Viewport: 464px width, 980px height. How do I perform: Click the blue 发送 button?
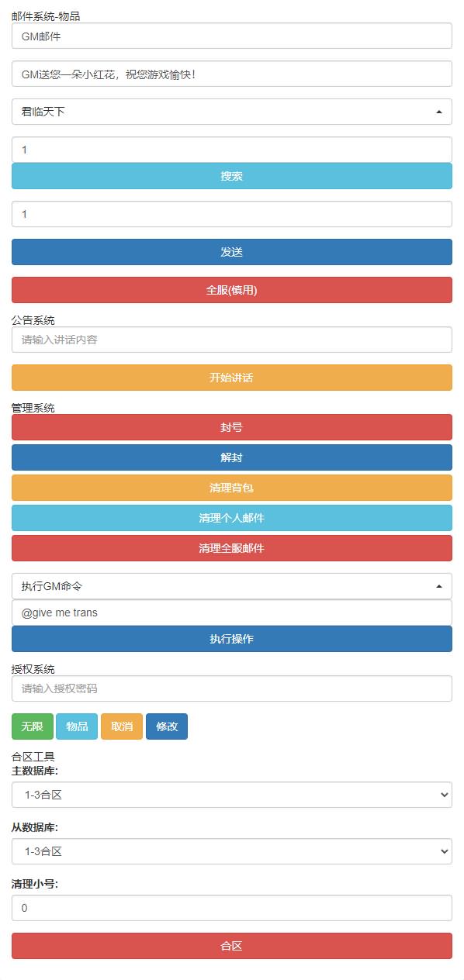tap(232, 252)
